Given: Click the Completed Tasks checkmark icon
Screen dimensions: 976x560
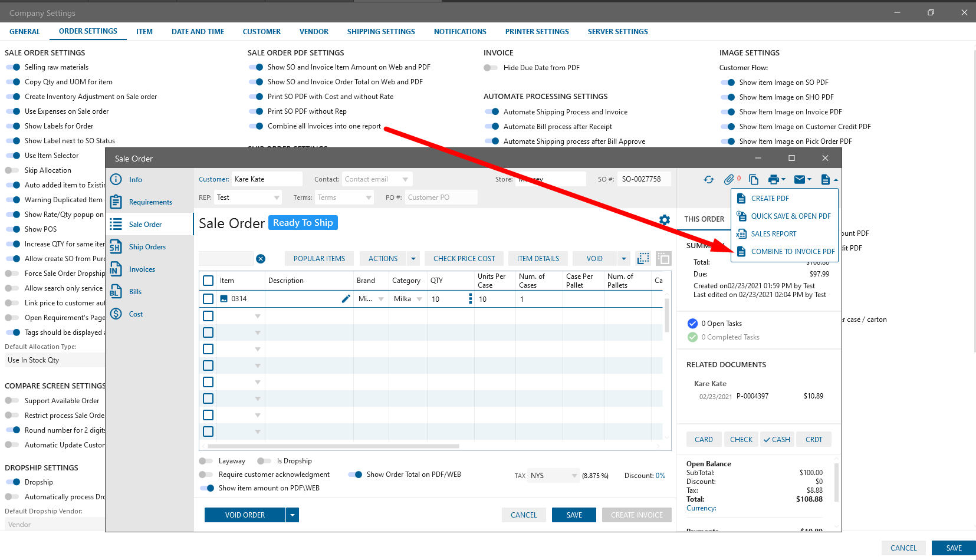Looking at the screenshot, I should pyautogui.click(x=693, y=337).
